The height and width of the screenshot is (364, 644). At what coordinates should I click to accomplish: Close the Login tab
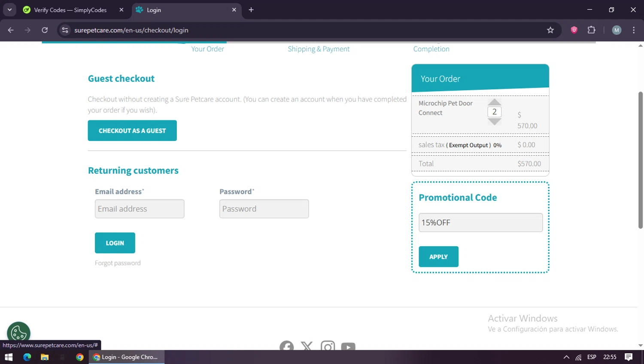click(x=234, y=10)
